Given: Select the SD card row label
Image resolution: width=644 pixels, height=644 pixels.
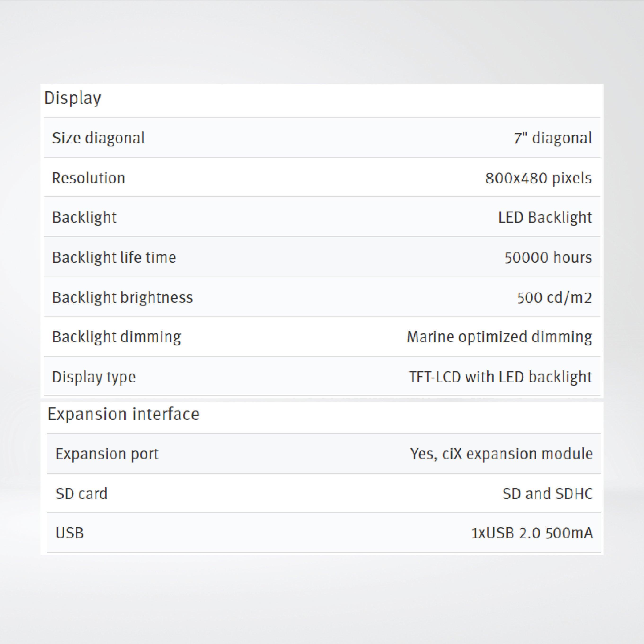Looking at the screenshot, I should pyautogui.click(x=81, y=493).
